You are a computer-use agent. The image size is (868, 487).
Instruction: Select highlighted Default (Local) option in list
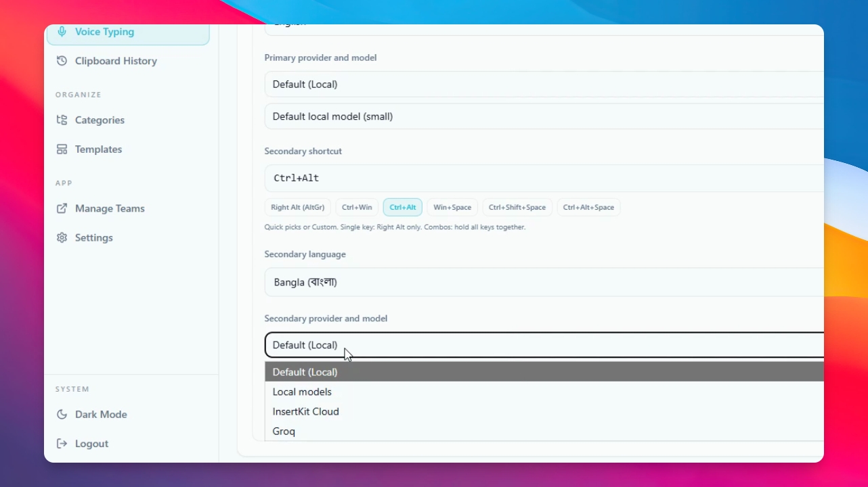point(544,372)
